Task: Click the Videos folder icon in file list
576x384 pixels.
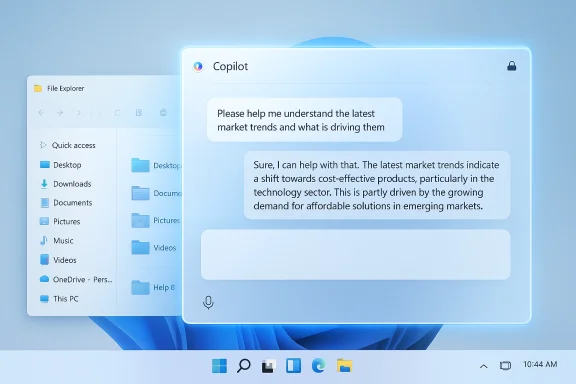Action: (140, 247)
